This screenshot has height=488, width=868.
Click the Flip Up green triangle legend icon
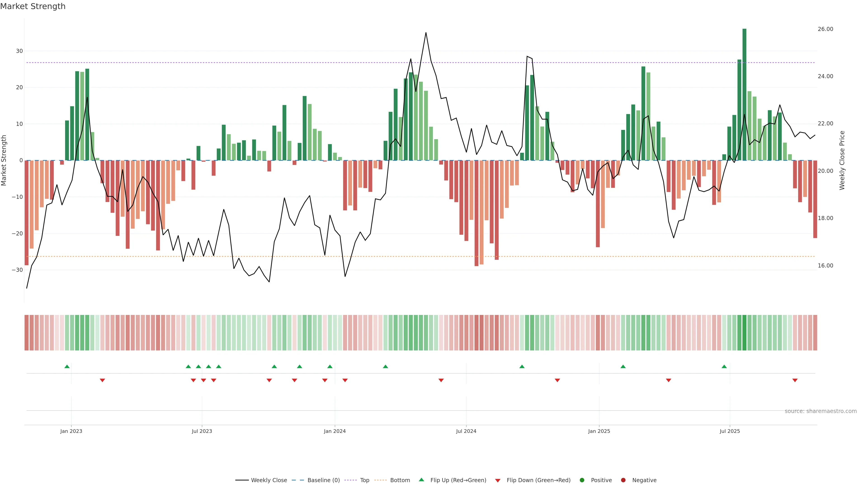click(x=421, y=480)
